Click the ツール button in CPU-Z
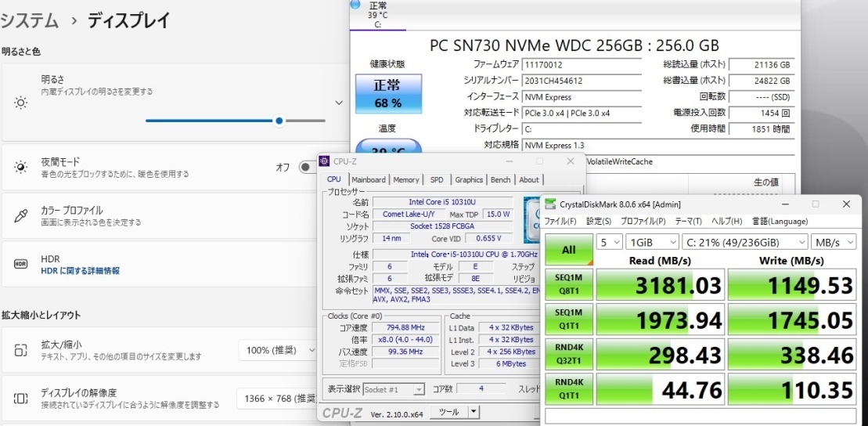This screenshot has width=868, height=426. click(448, 412)
